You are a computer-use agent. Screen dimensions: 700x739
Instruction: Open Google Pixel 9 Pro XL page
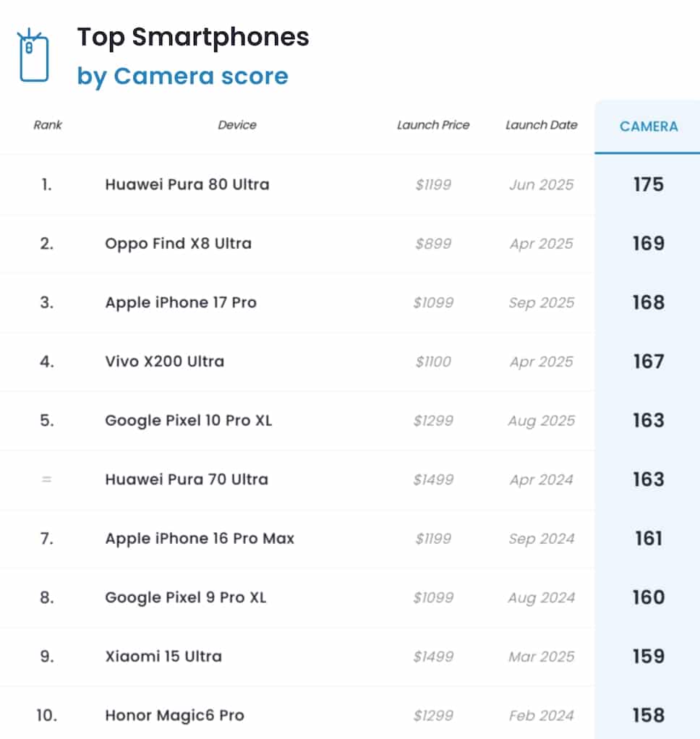pyautogui.click(x=185, y=598)
